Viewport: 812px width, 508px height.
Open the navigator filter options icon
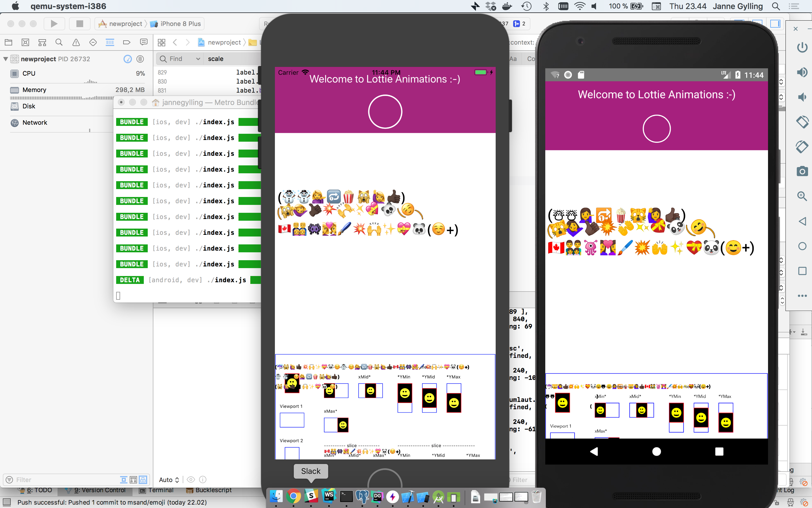9,480
